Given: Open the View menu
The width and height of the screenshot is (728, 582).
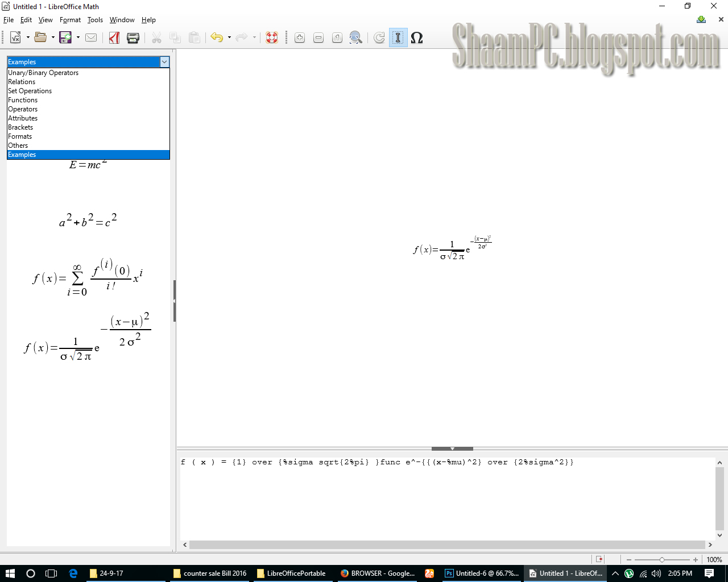Looking at the screenshot, I should 45,20.
